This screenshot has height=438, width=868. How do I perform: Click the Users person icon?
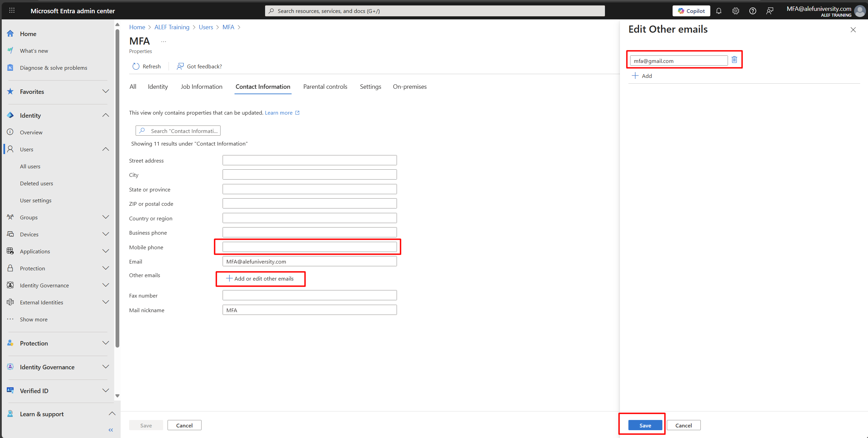(x=10, y=149)
